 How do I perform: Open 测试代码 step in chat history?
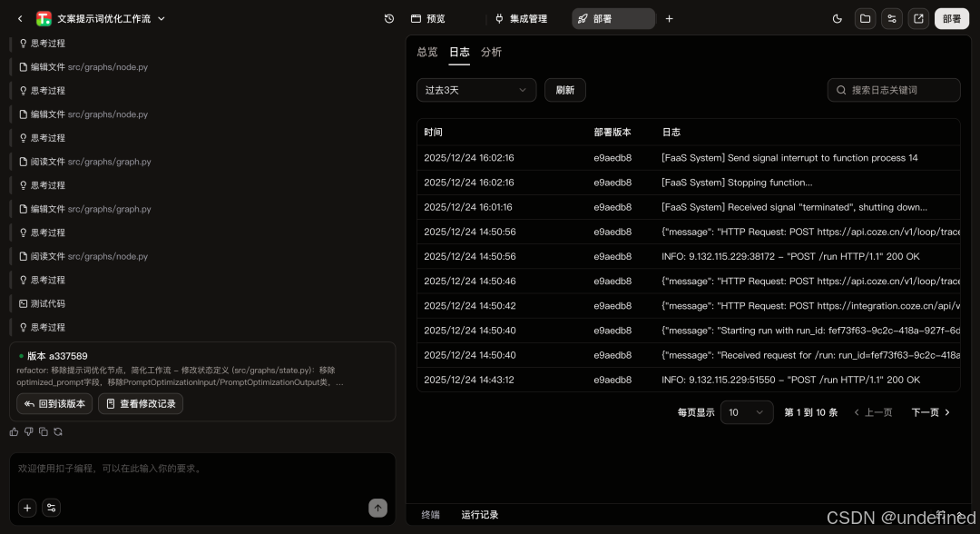point(42,303)
